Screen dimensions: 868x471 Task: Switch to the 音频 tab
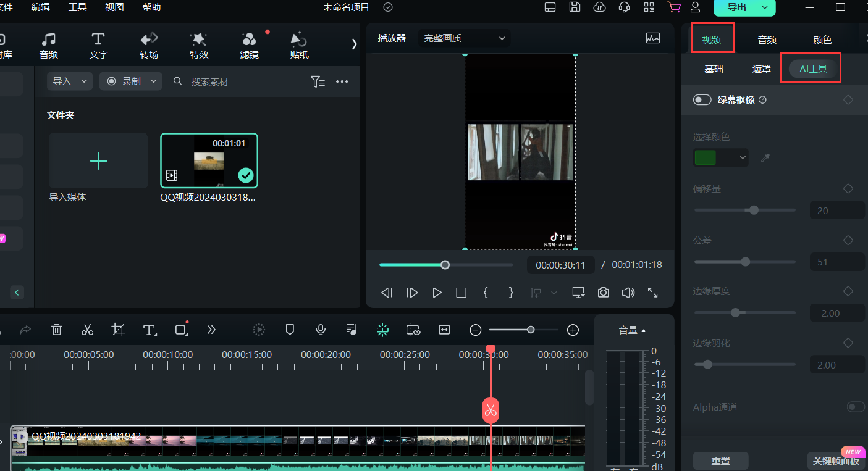point(767,40)
